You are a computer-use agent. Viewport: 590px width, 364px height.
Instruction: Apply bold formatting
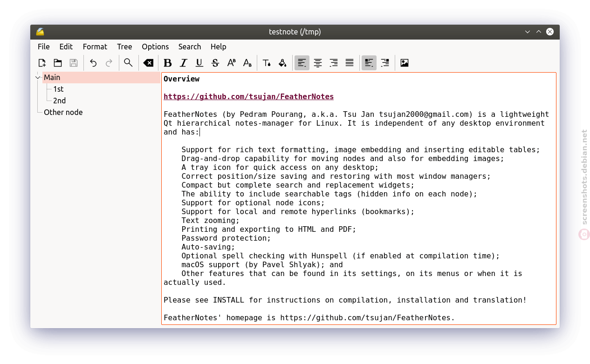[168, 63]
